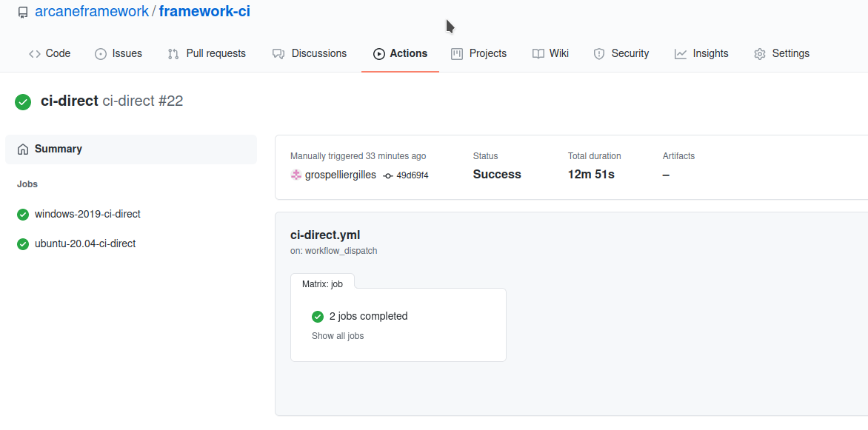
Task: Open the framework-ci repository link
Action: coord(204,10)
